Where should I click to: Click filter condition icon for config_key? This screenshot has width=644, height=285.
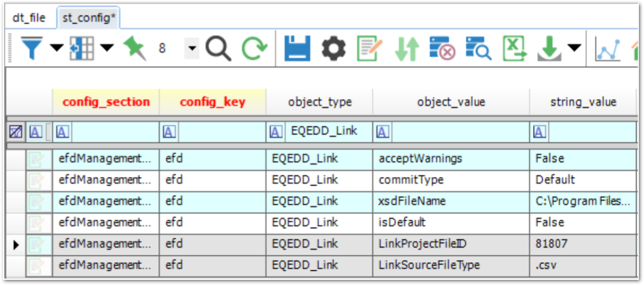point(169,132)
